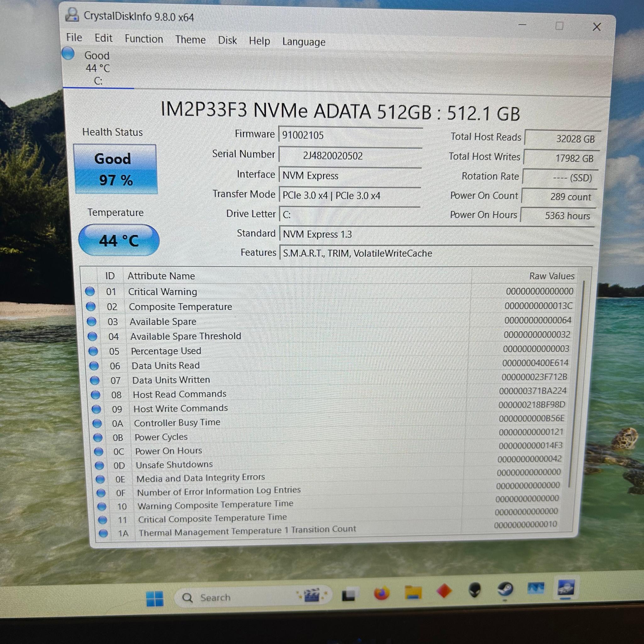The width and height of the screenshot is (644, 644).
Task: Click the status circle on attribute row 10
Action: coord(102,506)
